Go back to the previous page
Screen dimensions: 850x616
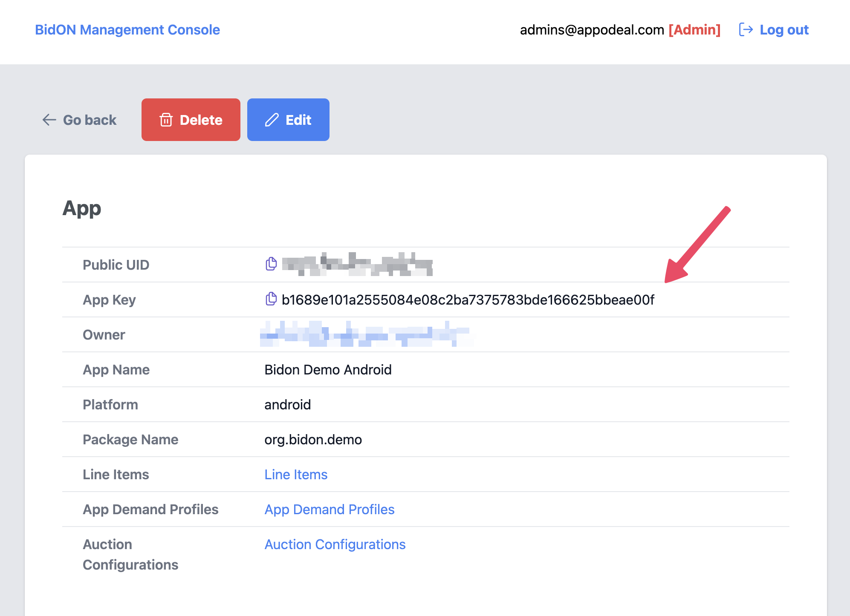tap(80, 120)
